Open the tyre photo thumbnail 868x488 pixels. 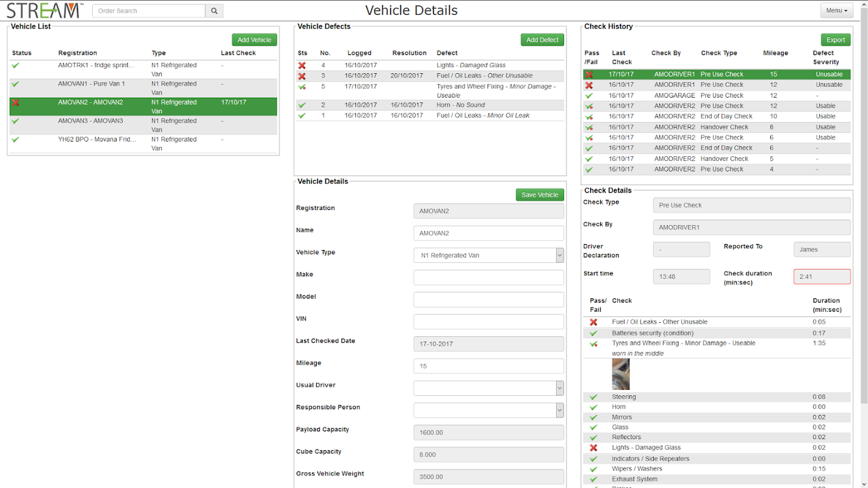620,375
